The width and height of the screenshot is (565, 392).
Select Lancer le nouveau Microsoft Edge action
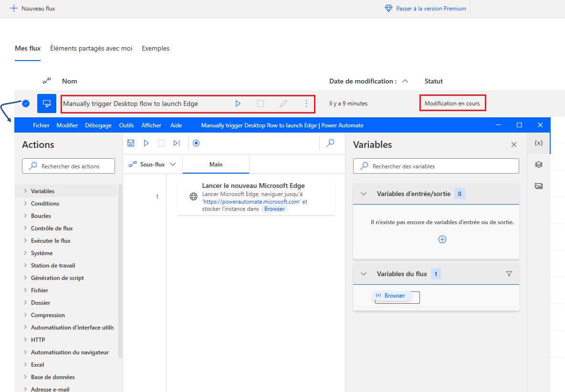256,197
